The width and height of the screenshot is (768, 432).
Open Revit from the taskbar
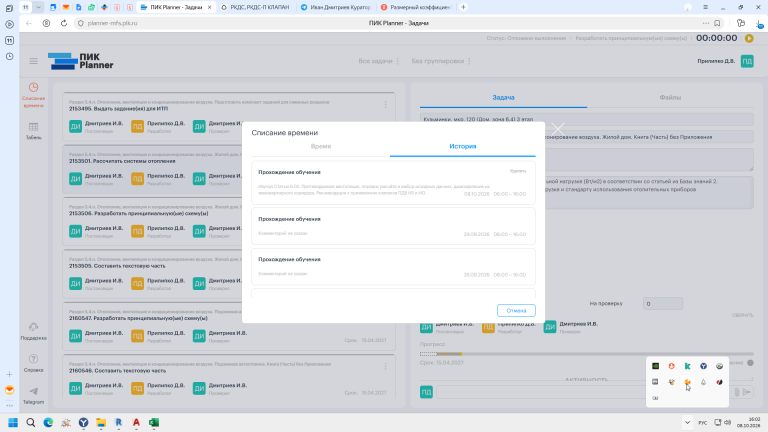click(119, 423)
